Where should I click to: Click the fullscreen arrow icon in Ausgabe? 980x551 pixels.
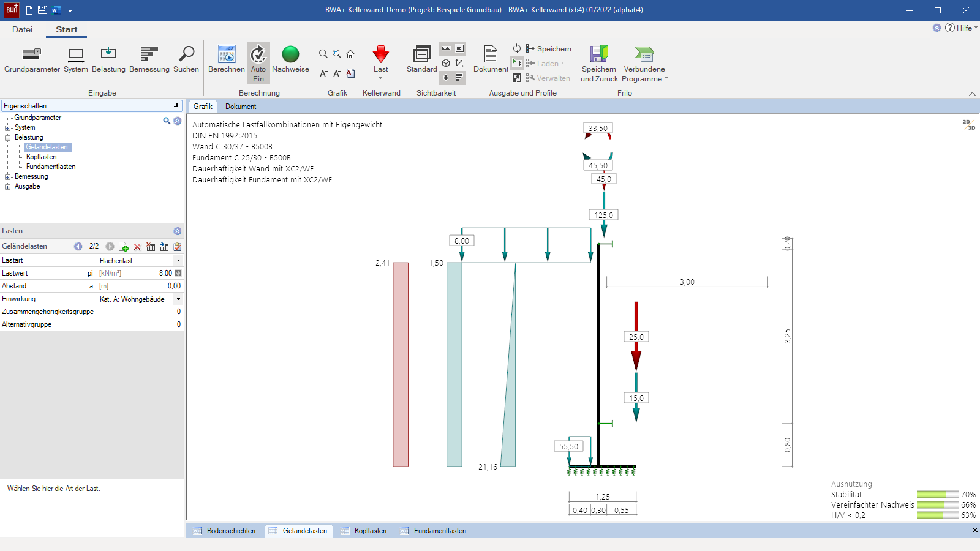coord(517,78)
